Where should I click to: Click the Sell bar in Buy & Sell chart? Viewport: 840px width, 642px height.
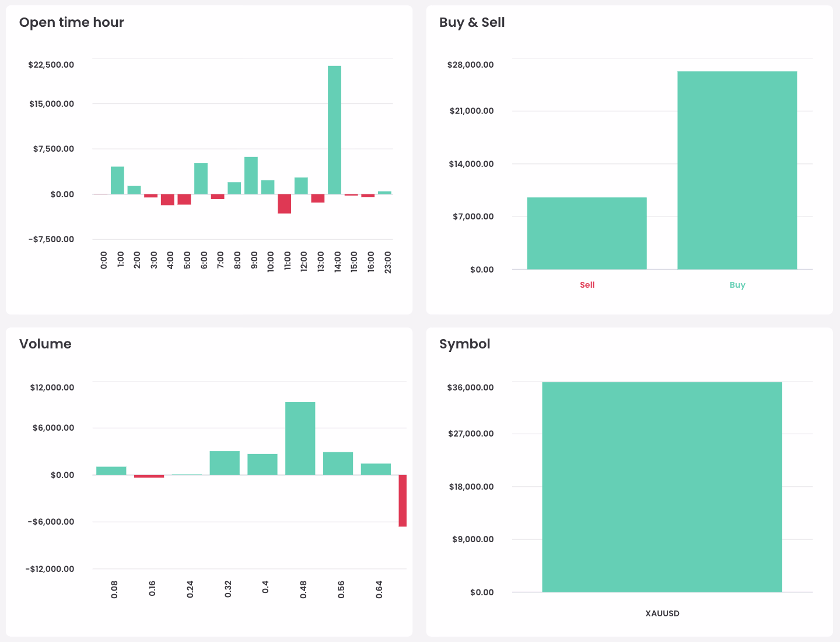coord(587,233)
